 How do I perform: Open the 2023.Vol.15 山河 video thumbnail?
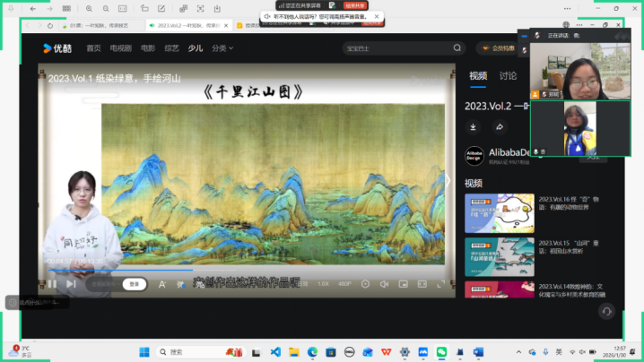(500, 257)
